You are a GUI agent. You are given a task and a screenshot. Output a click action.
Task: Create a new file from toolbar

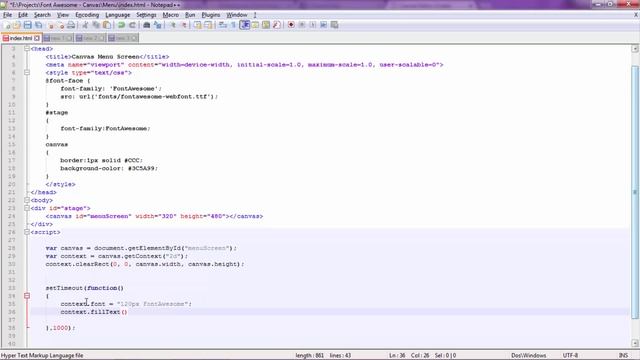point(7,25)
